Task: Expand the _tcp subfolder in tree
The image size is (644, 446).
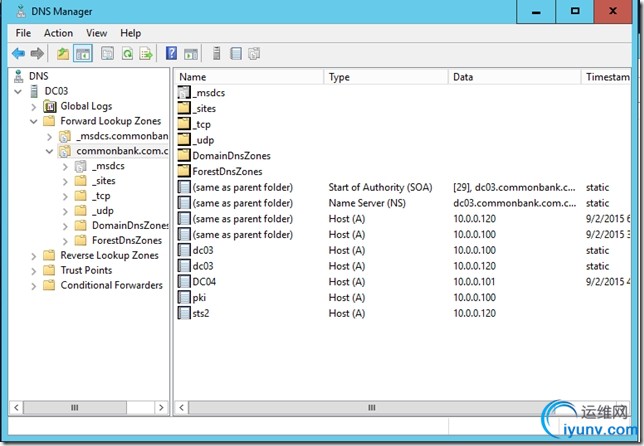Action: [x=65, y=197]
